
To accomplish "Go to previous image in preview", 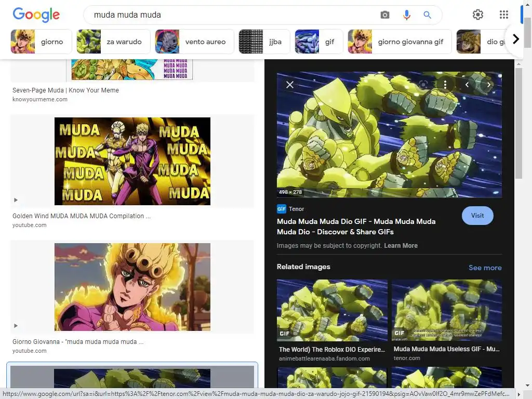I will 467,85.
